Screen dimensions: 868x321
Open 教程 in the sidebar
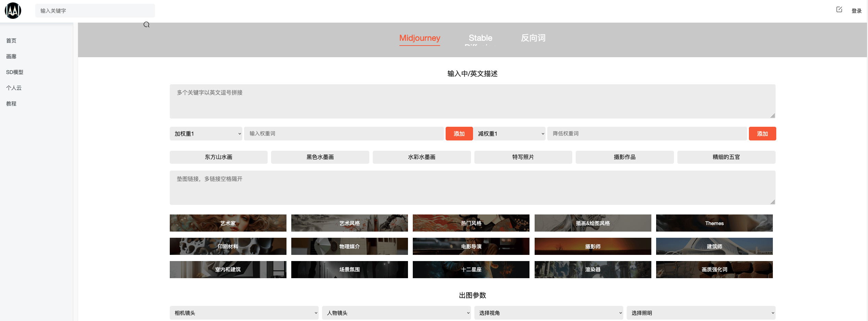(x=11, y=104)
